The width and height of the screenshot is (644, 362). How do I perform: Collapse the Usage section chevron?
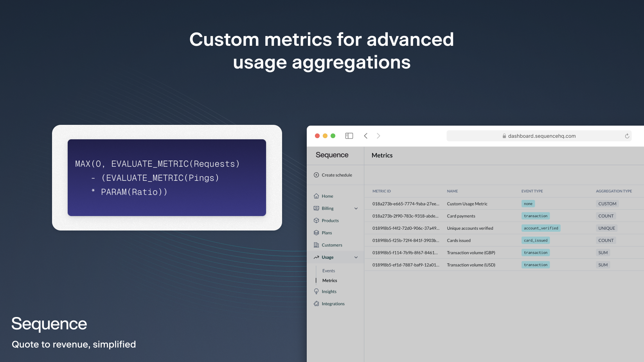pyautogui.click(x=356, y=257)
